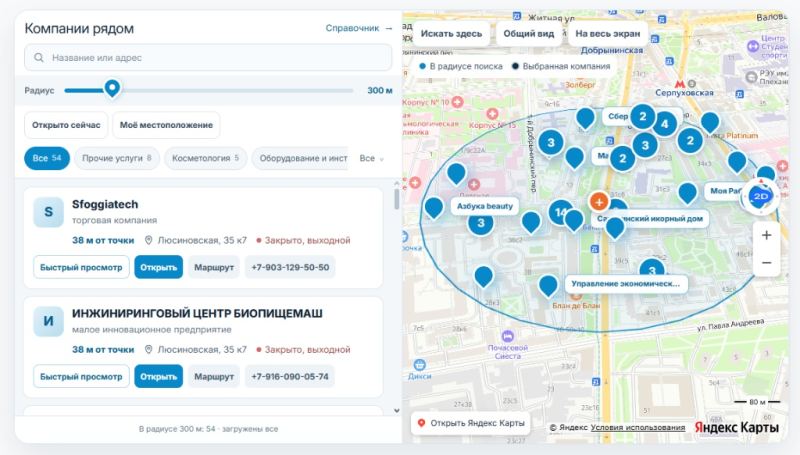The width and height of the screenshot is (800, 455).
Task: Open Быстрый просмотр for ИНЖИНИРИНГОВЫЙ ЦЕНТР БИОПИЩЕМАШ
Action: (x=81, y=376)
